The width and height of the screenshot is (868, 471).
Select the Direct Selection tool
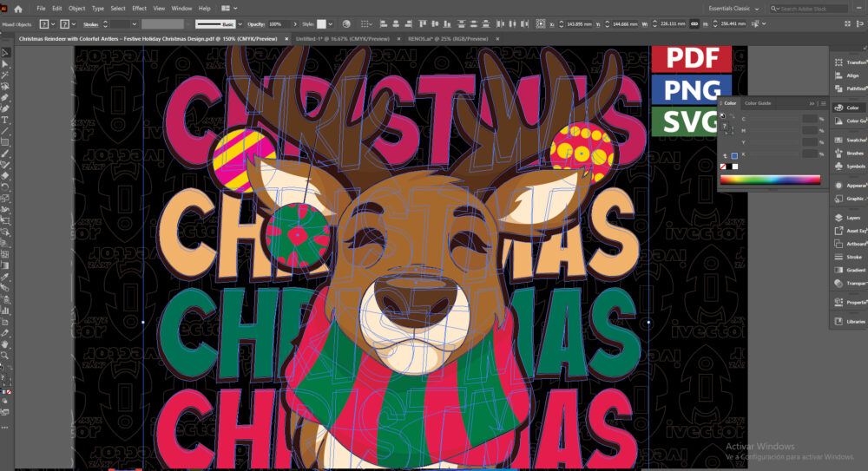coord(5,64)
